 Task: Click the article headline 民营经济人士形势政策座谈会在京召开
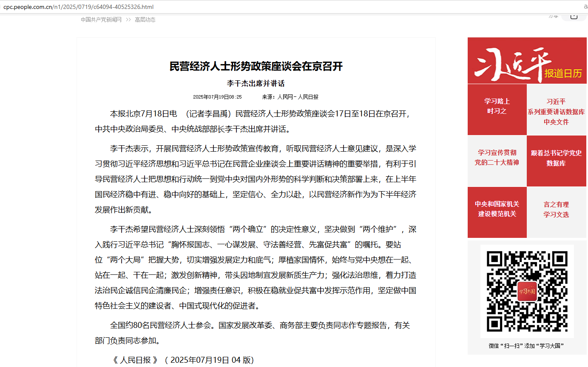pyautogui.click(x=256, y=66)
